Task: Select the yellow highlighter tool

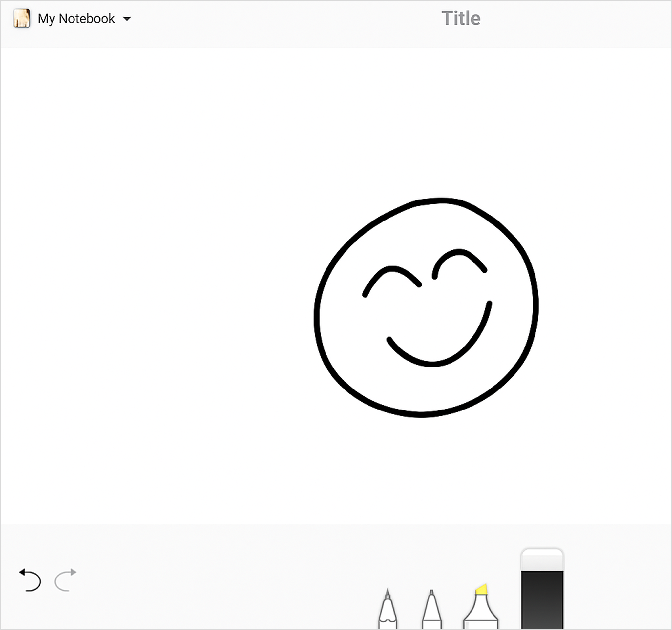Action: click(x=481, y=610)
